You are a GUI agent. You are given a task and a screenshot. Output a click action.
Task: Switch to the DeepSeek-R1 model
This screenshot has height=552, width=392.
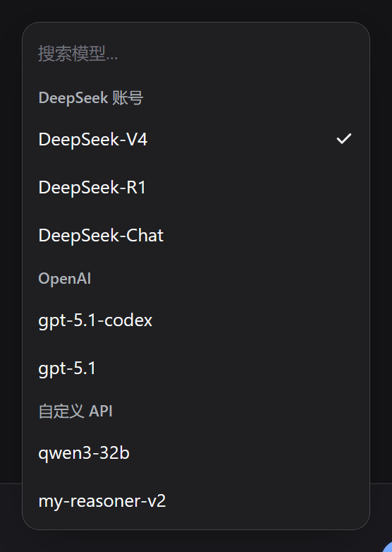coord(196,187)
